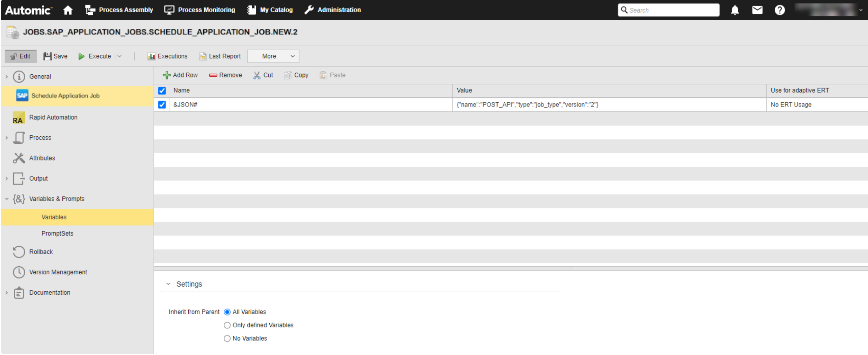This screenshot has width=868, height=355.
Task: Expand the Output tree node
Action: coord(6,178)
